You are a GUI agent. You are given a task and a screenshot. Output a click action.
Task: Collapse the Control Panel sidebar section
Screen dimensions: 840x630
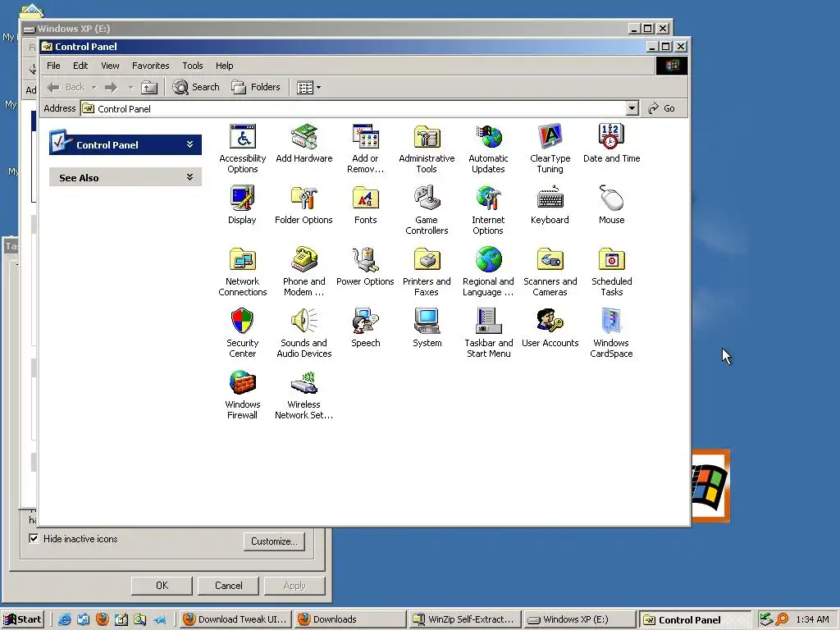[x=189, y=144]
